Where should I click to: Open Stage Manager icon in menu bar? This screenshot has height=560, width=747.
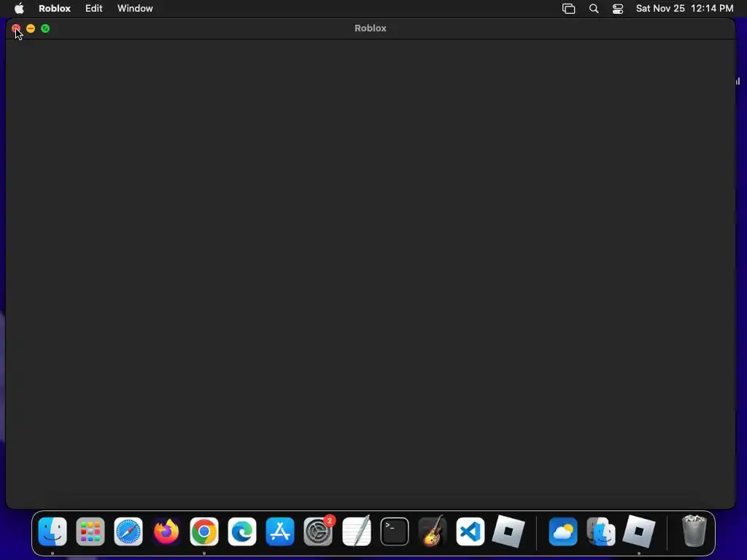[568, 9]
